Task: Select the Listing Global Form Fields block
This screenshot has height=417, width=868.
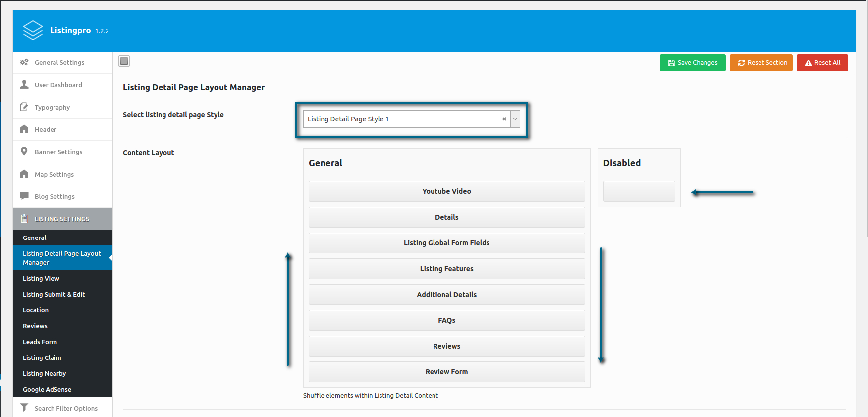Action: point(446,243)
